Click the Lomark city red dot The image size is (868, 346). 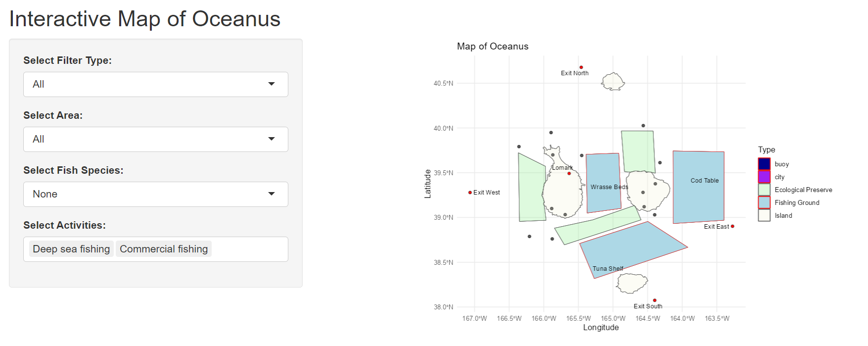coord(569,174)
